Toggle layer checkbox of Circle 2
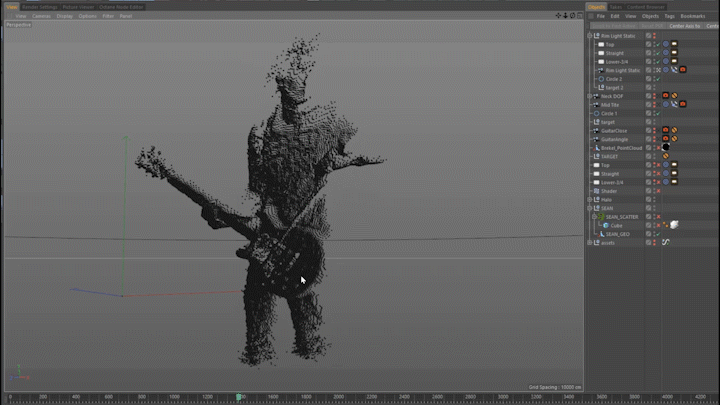 (648, 79)
